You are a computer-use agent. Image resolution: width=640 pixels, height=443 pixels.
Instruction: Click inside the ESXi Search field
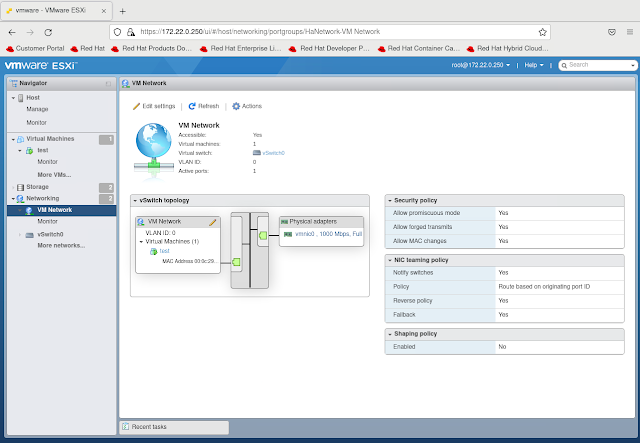tap(598, 65)
